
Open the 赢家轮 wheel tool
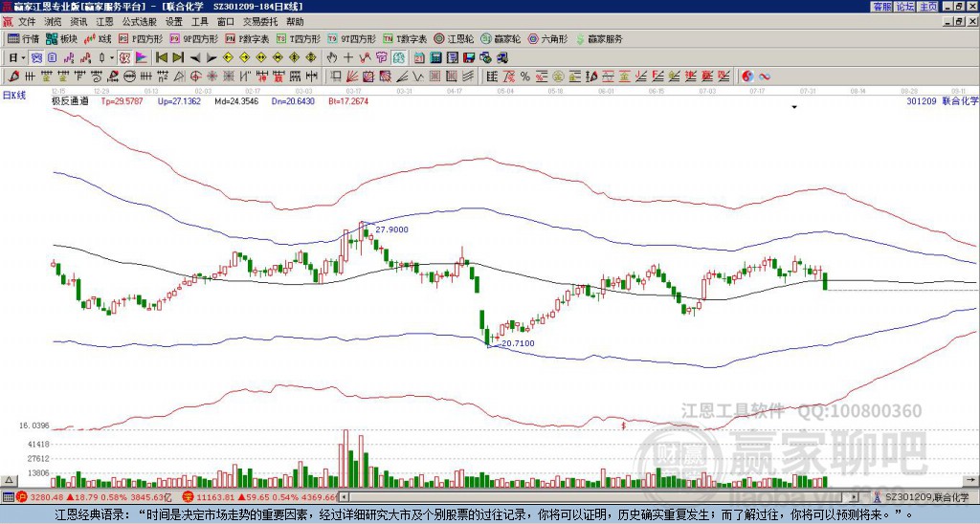(x=501, y=38)
